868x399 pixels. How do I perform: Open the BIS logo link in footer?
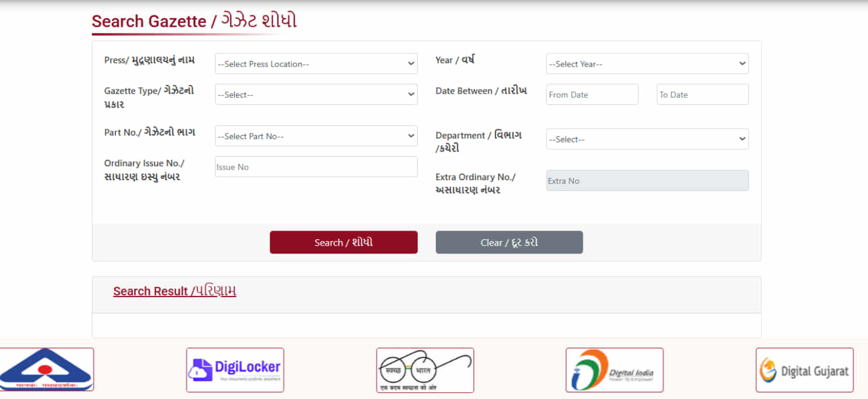click(46, 370)
